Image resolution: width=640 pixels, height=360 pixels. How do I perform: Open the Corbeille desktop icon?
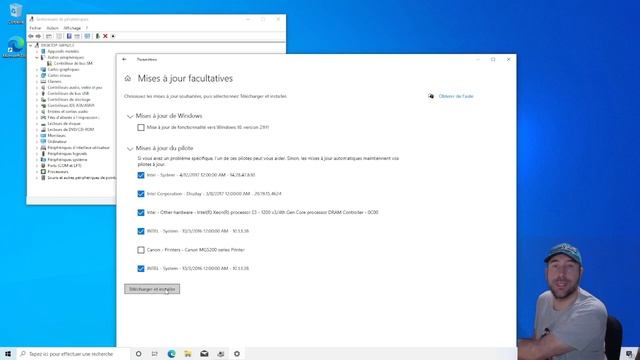tap(16, 13)
